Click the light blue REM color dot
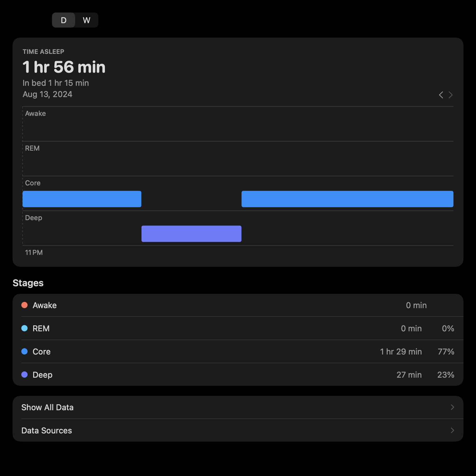The height and width of the screenshot is (476, 476). point(24,328)
